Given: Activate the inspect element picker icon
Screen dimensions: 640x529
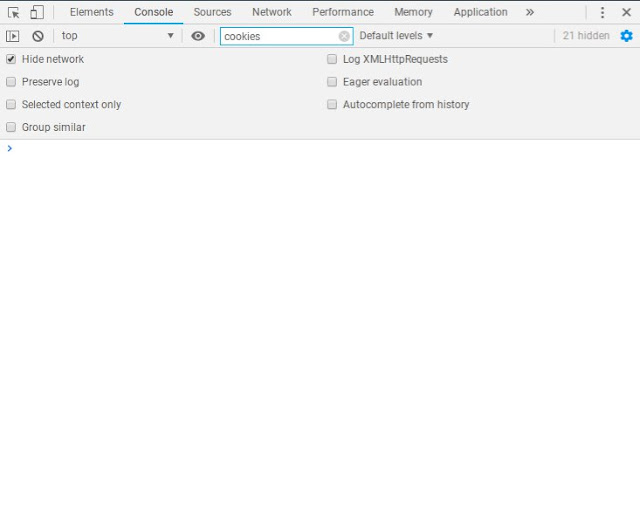Looking at the screenshot, I should (x=13, y=12).
